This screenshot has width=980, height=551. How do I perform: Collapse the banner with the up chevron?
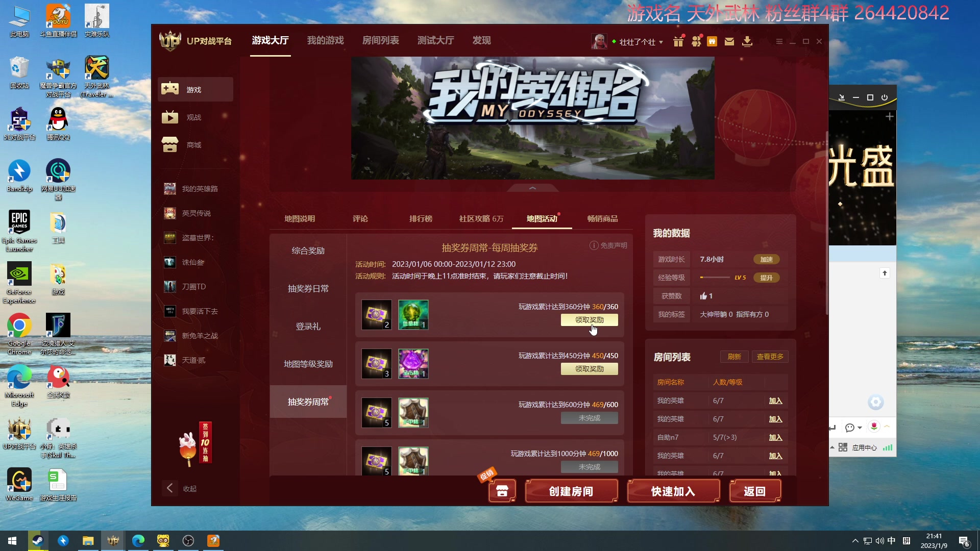(532, 188)
